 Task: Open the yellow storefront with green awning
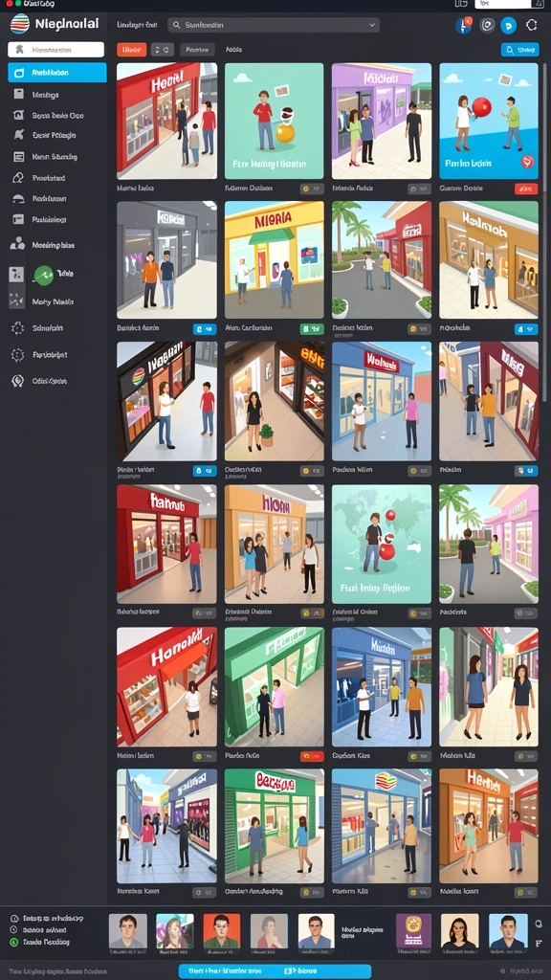coord(275,260)
